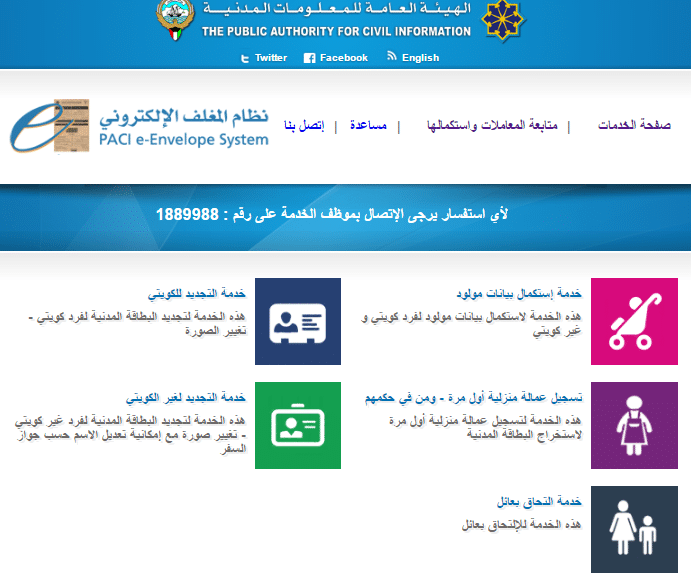Image resolution: width=691 pixels, height=580 pixels.
Task: Open خدمة التجديد للكويتي link
Action: click(x=197, y=293)
